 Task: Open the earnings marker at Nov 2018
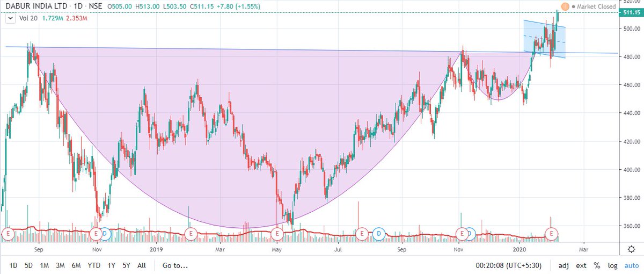[96, 234]
